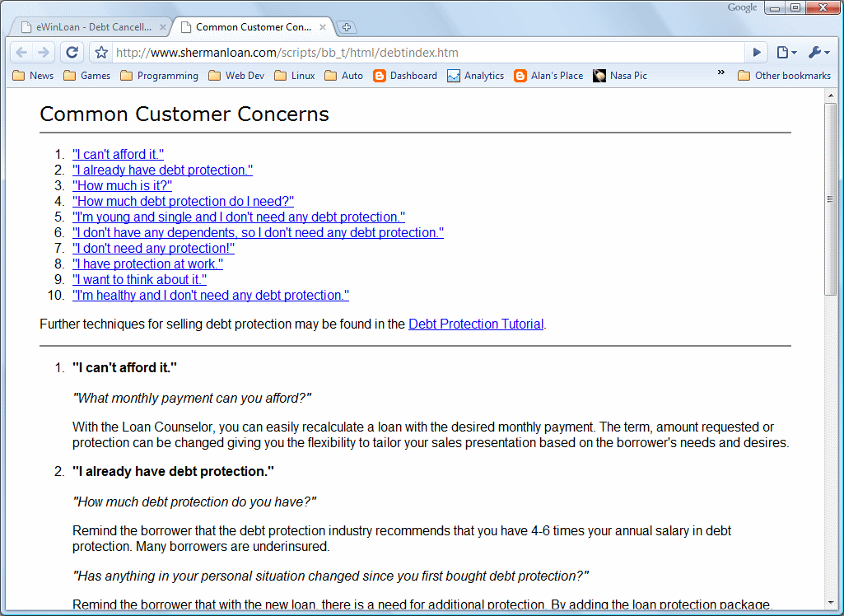Screen dimensions: 844x616
Task: Open the Linux bookmarks folder
Action: [x=295, y=76]
